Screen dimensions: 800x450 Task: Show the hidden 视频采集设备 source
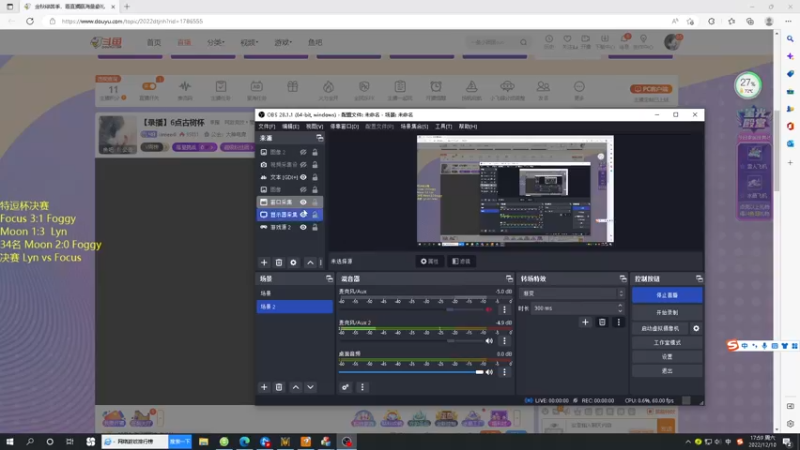[x=303, y=165]
